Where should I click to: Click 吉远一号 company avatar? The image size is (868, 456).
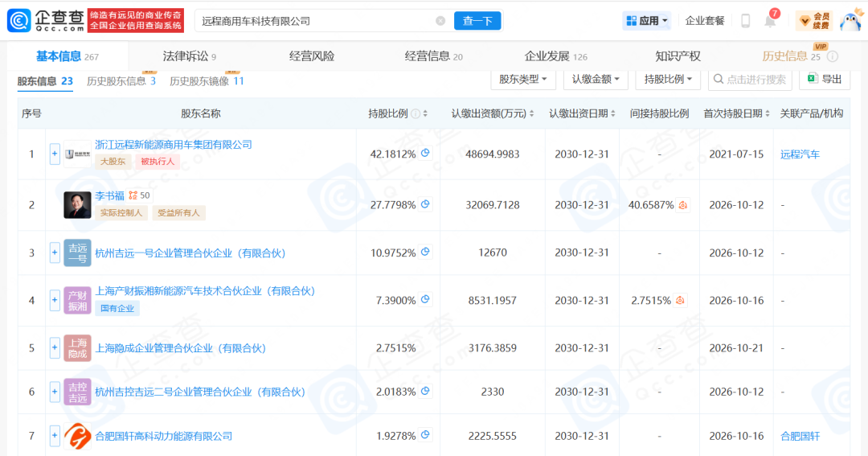77,253
